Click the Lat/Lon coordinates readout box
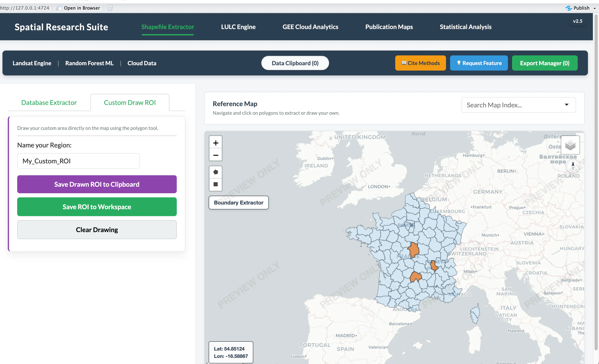599x364 pixels. (231, 352)
